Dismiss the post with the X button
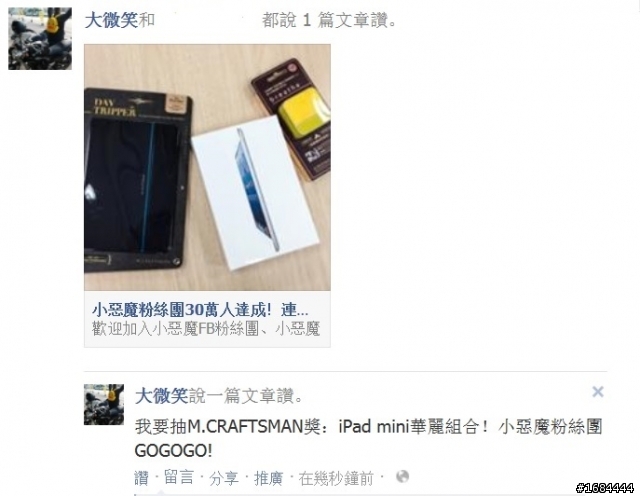 click(598, 392)
